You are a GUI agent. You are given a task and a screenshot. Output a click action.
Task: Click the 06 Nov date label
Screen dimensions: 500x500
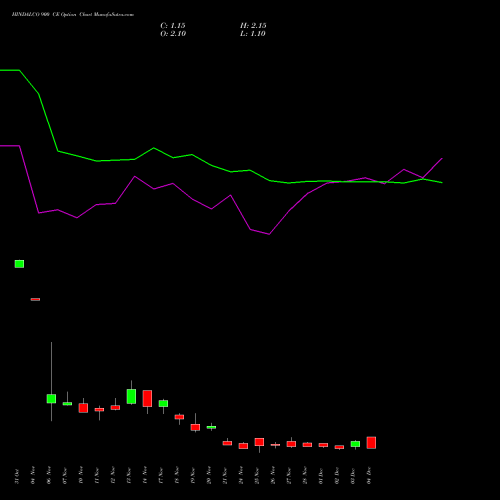pos(49,476)
